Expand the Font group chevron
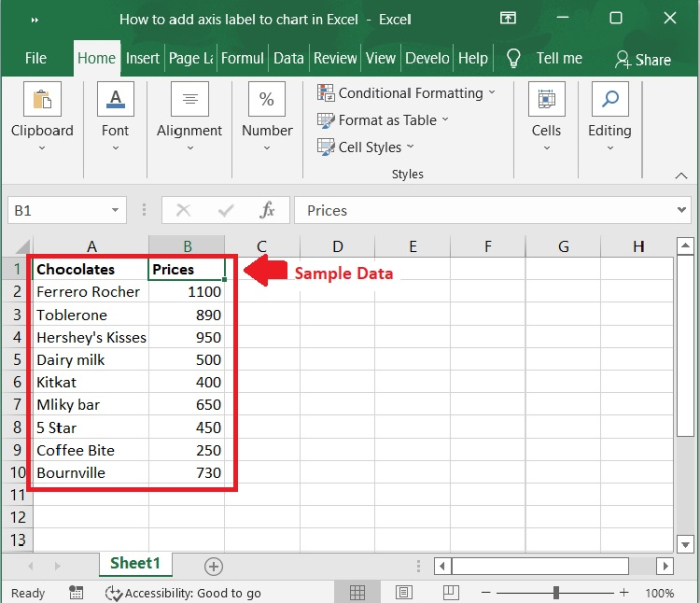 115,148
